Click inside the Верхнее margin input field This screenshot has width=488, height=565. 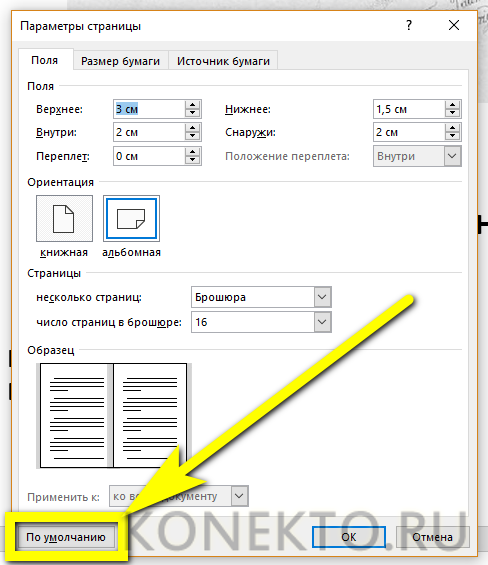[x=149, y=109]
